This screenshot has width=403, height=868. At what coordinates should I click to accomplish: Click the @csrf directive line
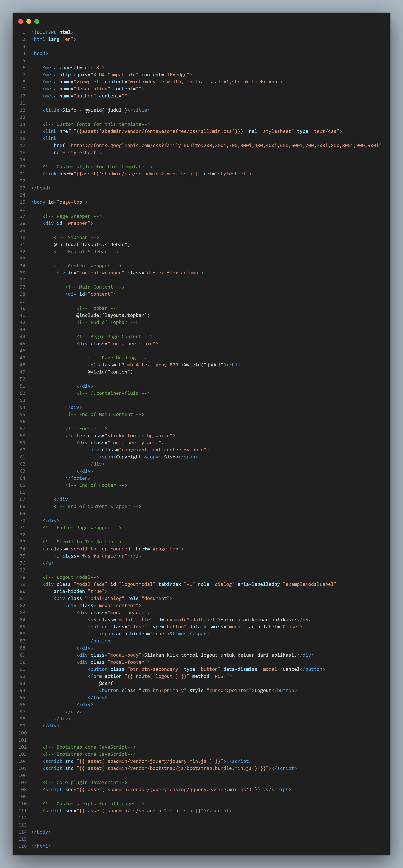coord(106,683)
